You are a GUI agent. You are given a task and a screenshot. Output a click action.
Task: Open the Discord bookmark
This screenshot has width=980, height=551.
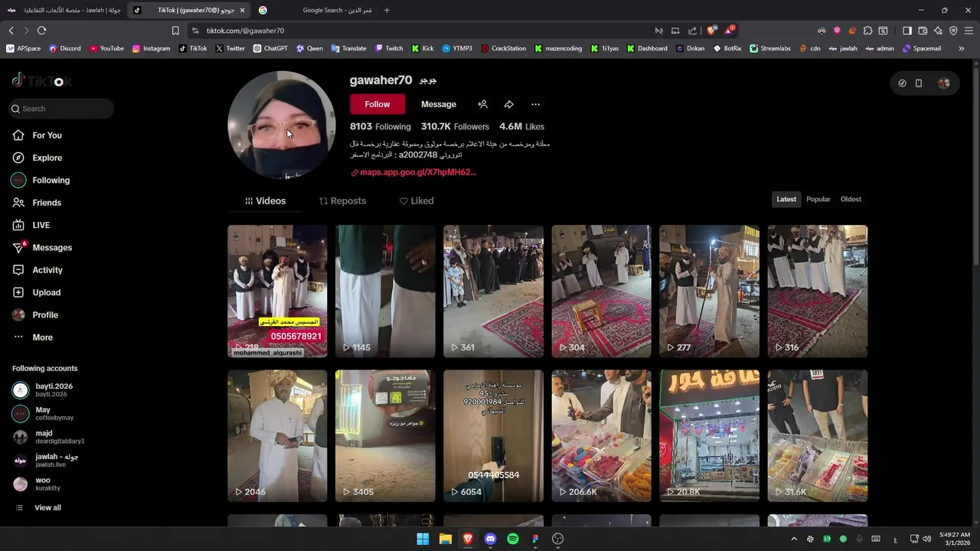(65, 48)
